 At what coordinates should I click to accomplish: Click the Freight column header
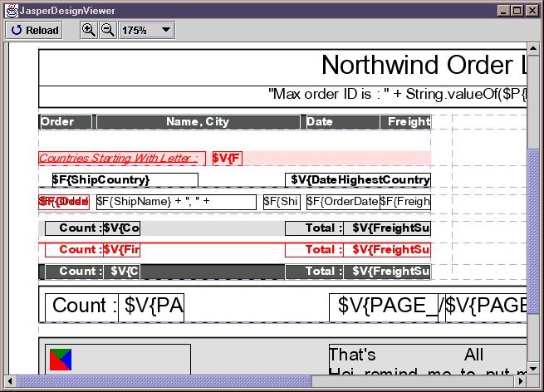click(x=405, y=122)
